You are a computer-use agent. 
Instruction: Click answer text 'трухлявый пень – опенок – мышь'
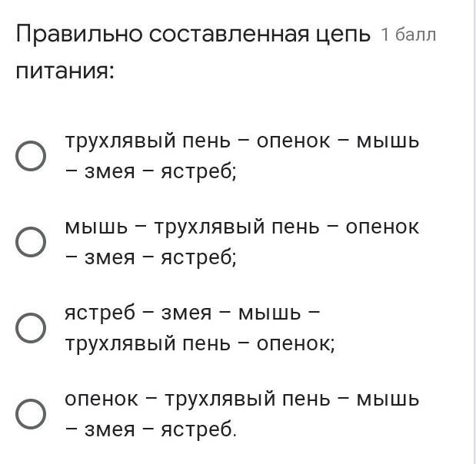click(x=242, y=142)
